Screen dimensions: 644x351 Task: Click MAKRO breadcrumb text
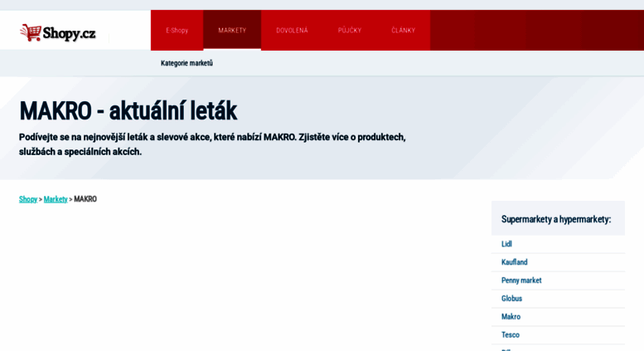(x=85, y=199)
